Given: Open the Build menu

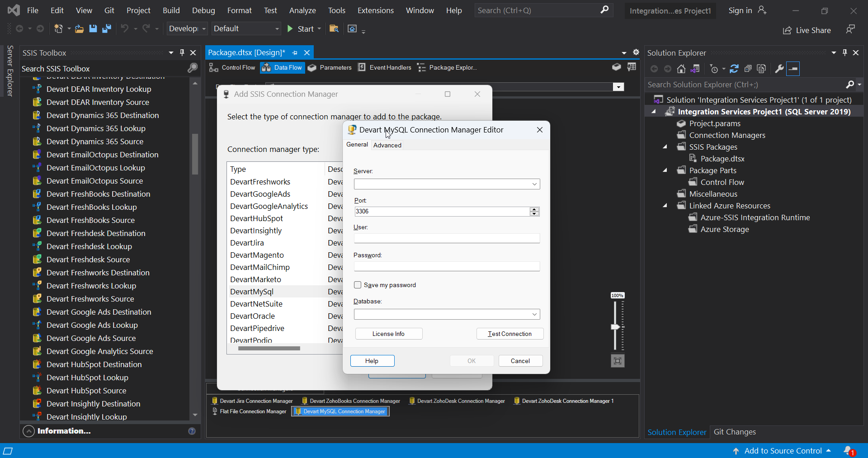Looking at the screenshot, I should 171,10.
